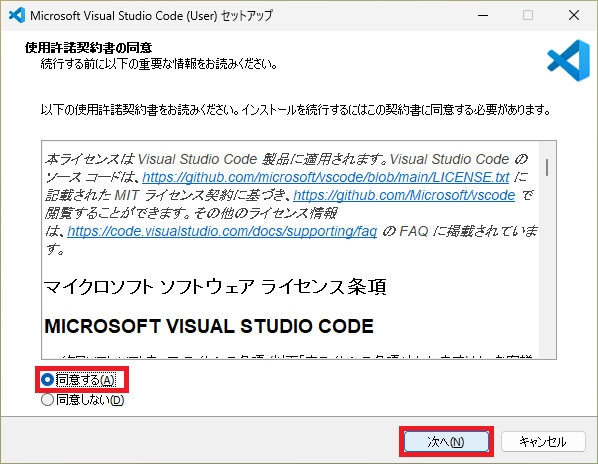Click the license text scrollbar thumb
This screenshot has width=598, height=464.
click(547, 167)
